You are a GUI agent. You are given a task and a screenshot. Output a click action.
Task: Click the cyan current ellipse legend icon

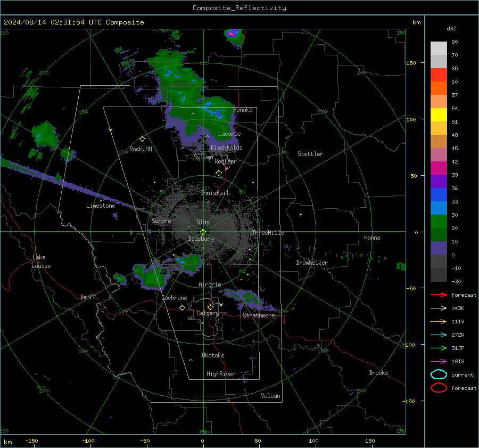tap(439, 374)
